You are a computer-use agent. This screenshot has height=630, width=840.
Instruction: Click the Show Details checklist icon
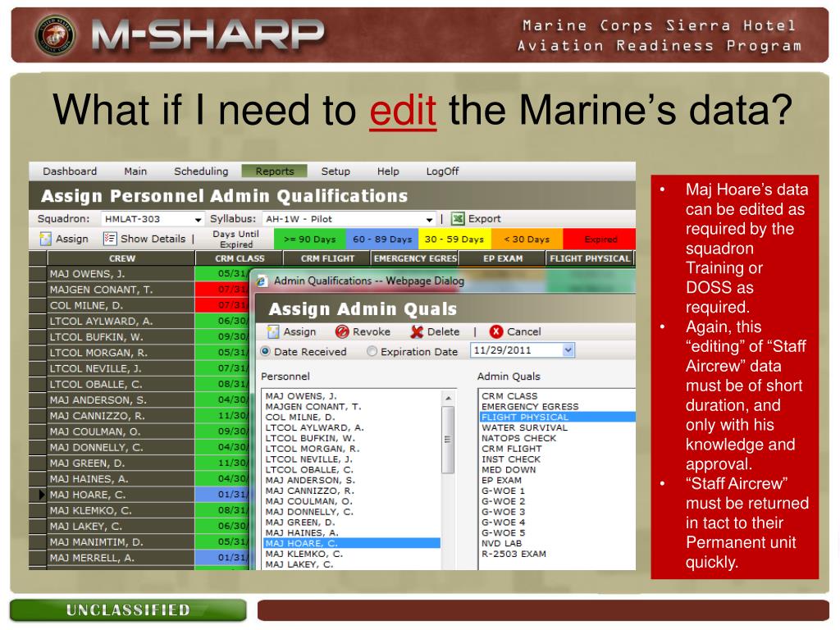(110, 239)
